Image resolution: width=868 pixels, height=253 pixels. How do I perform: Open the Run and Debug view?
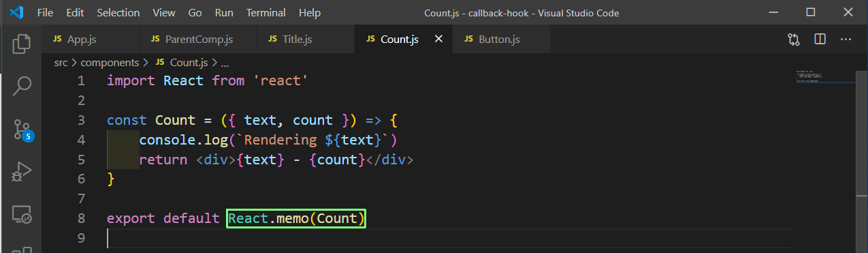point(22,172)
